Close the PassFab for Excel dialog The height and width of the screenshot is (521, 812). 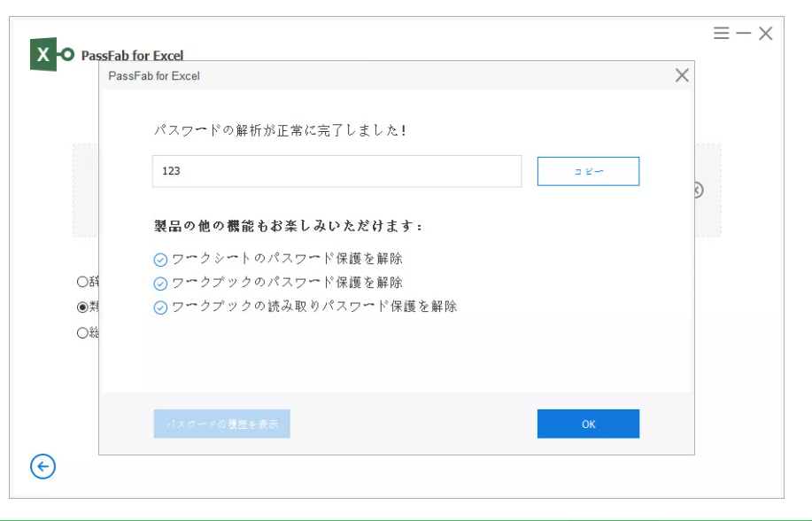pos(682,75)
